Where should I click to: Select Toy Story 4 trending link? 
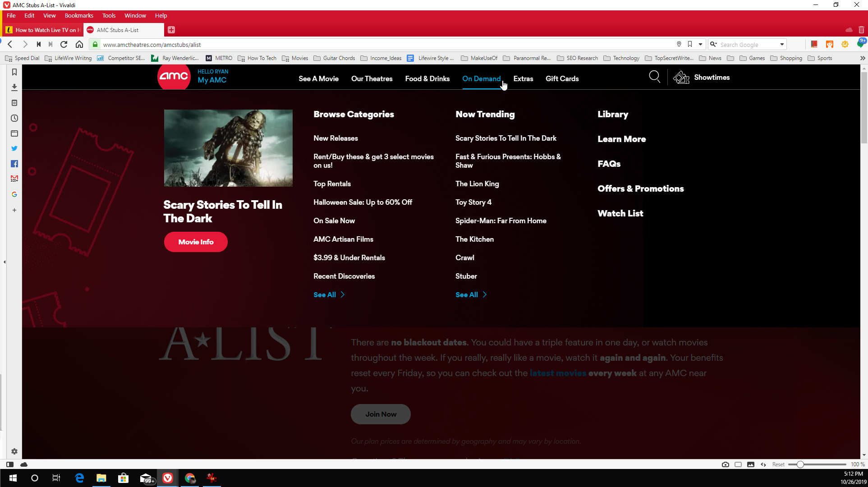point(473,202)
